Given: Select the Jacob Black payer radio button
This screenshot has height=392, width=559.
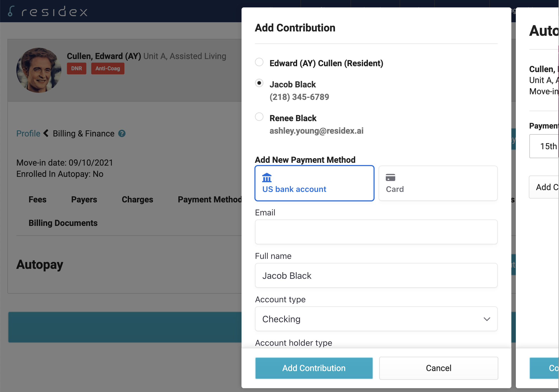Looking at the screenshot, I should coord(259,83).
